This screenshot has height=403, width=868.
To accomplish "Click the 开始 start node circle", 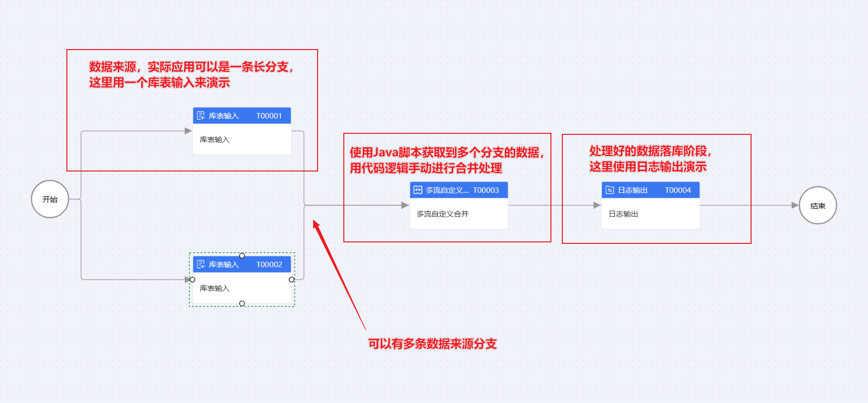I will click(x=50, y=199).
